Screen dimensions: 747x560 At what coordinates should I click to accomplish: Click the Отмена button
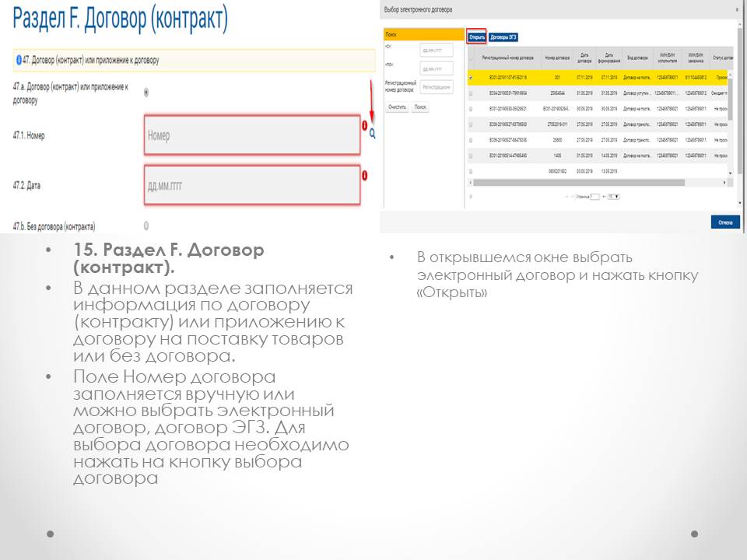coord(724,222)
